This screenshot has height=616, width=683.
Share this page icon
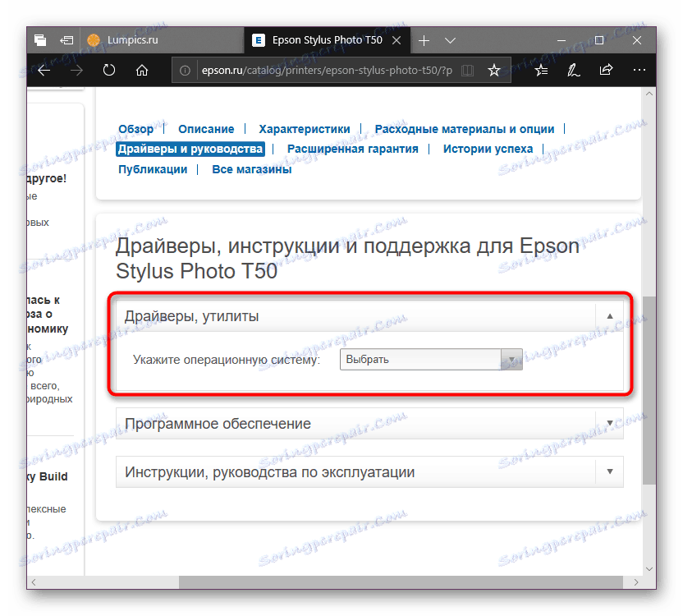[606, 70]
